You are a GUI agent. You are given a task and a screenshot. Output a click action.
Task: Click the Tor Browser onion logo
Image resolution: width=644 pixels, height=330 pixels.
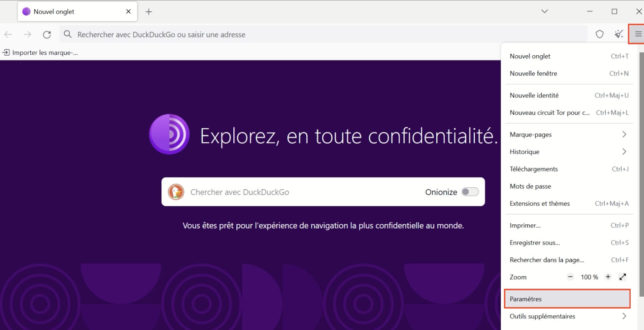coord(169,134)
